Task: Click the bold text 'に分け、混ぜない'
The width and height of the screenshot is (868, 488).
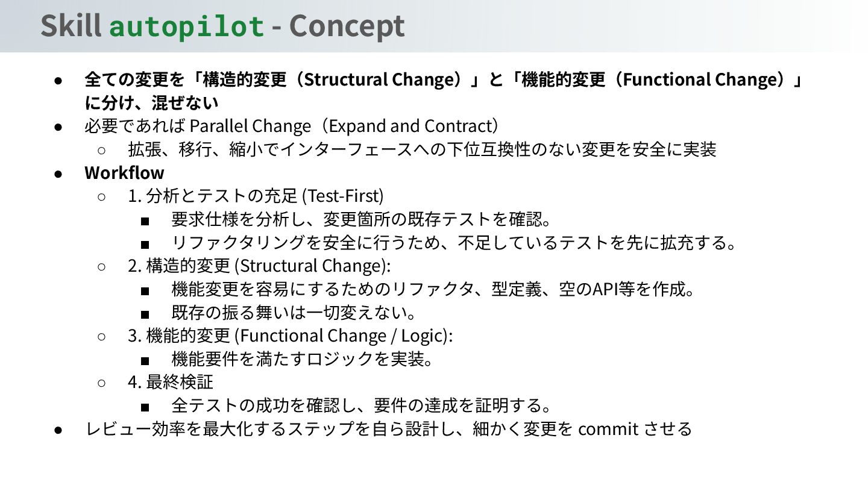Action: coord(151,103)
